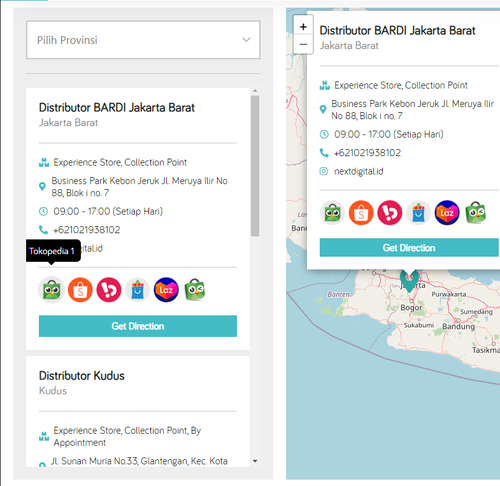Click location pin icon in left card

(42, 186)
